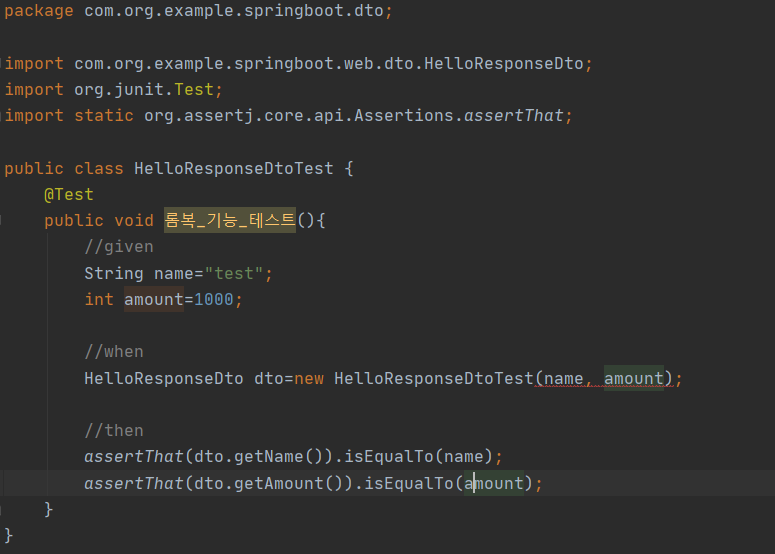Click the //then comment
The height and width of the screenshot is (554, 775).
[114, 431]
